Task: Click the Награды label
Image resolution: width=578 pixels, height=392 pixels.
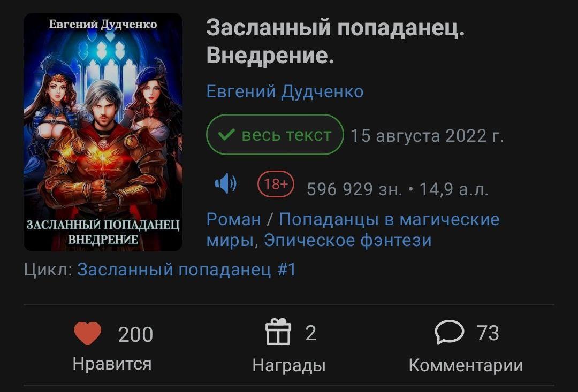Action: tap(288, 365)
